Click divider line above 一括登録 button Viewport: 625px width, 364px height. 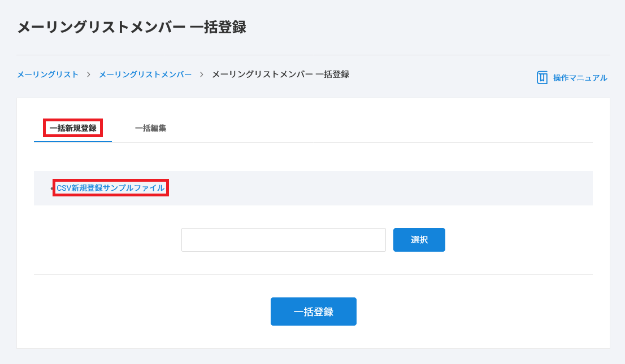point(313,274)
